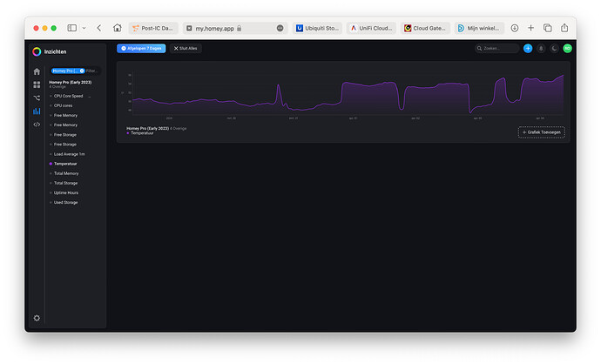The image size is (601, 364).
Task: Switch to the Mijn winkel... tab
Action: tap(480, 28)
